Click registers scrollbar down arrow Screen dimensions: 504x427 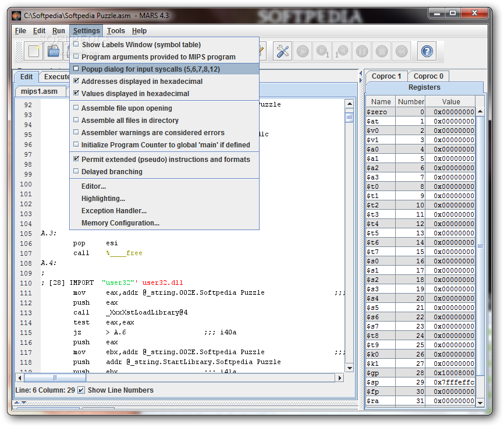[x=480, y=403]
